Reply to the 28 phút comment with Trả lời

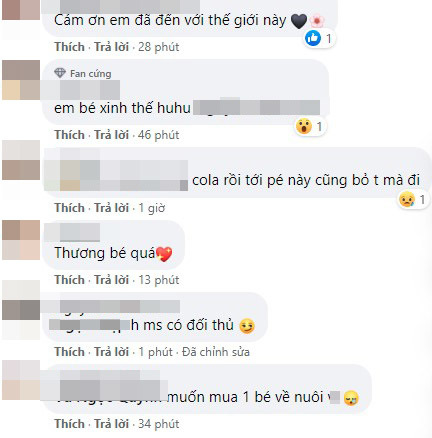click(x=111, y=47)
